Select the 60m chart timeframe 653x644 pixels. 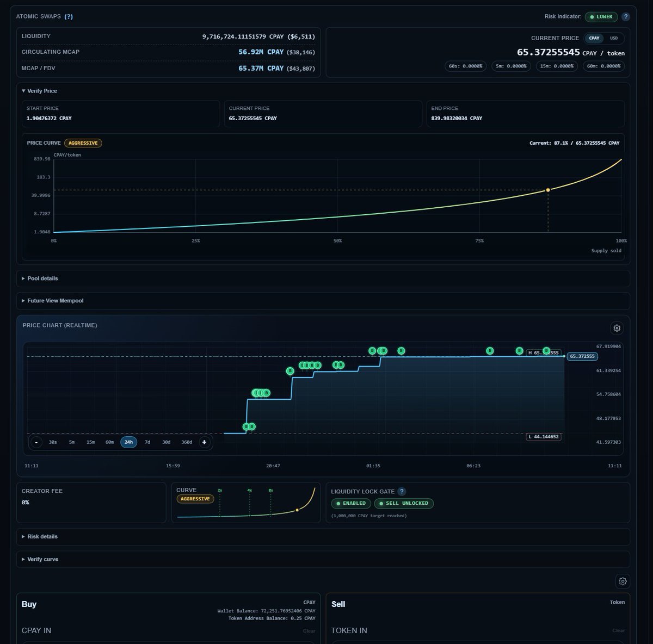[x=109, y=442]
